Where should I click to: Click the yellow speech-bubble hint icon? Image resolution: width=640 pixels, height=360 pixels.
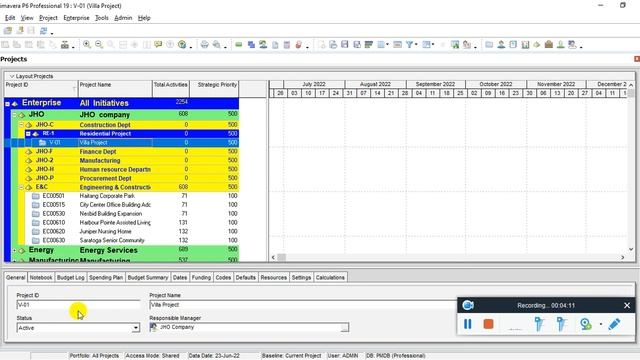[158, 44]
